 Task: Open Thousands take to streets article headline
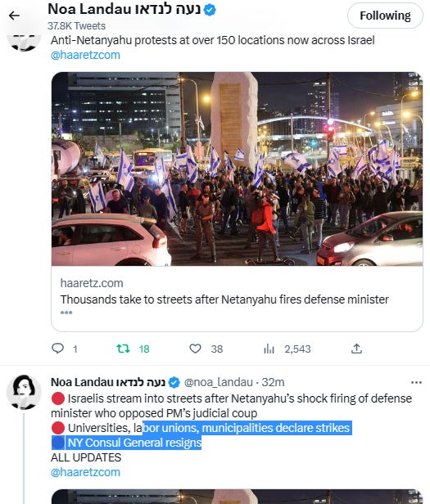tap(224, 299)
